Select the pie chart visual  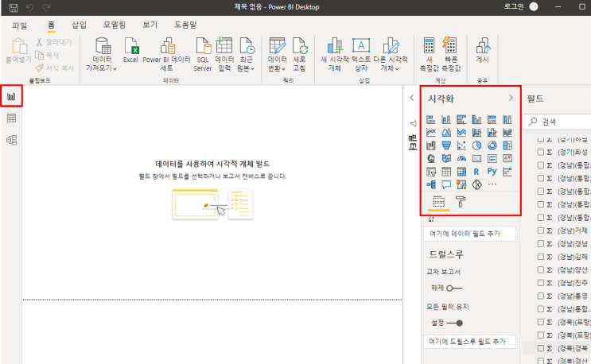pyautogui.click(x=476, y=145)
